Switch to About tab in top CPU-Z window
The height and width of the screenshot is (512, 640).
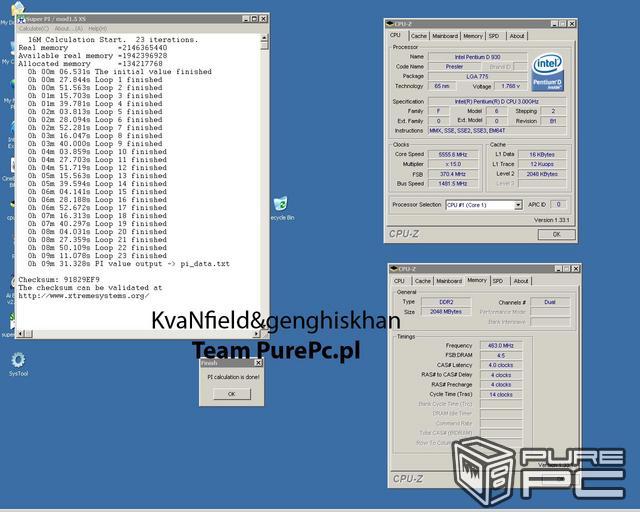pos(517,36)
